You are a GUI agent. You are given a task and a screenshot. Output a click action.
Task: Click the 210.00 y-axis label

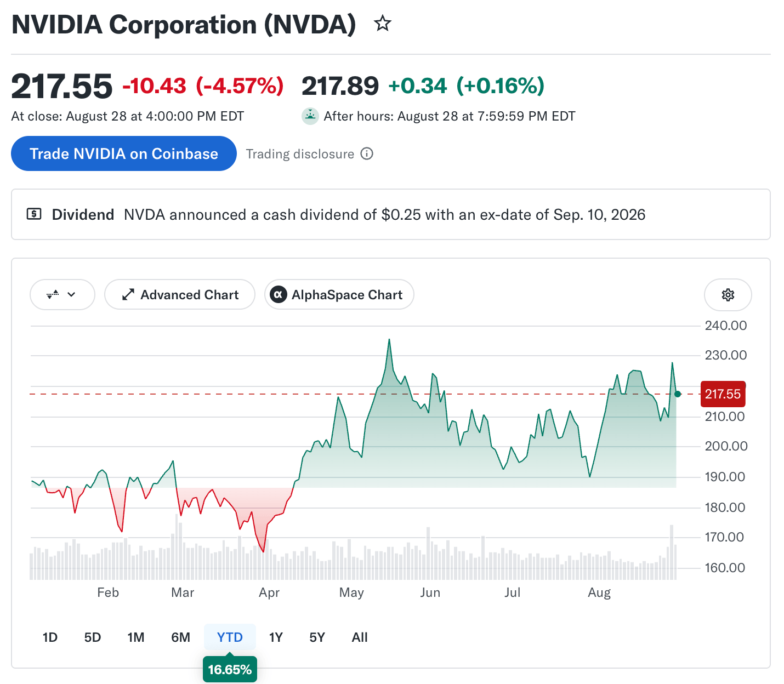725,417
